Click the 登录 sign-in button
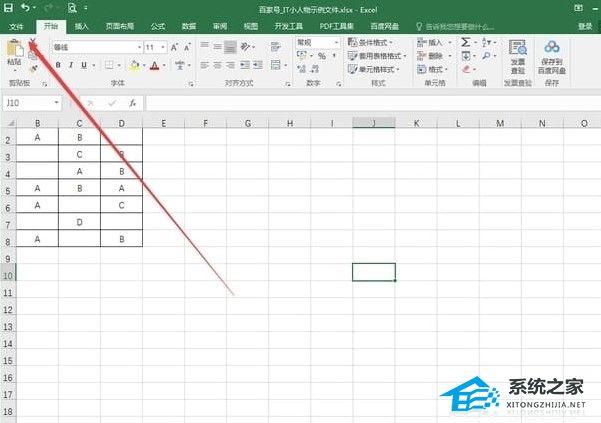Viewport: 601px width, 423px height. pyautogui.click(x=585, y=26)
